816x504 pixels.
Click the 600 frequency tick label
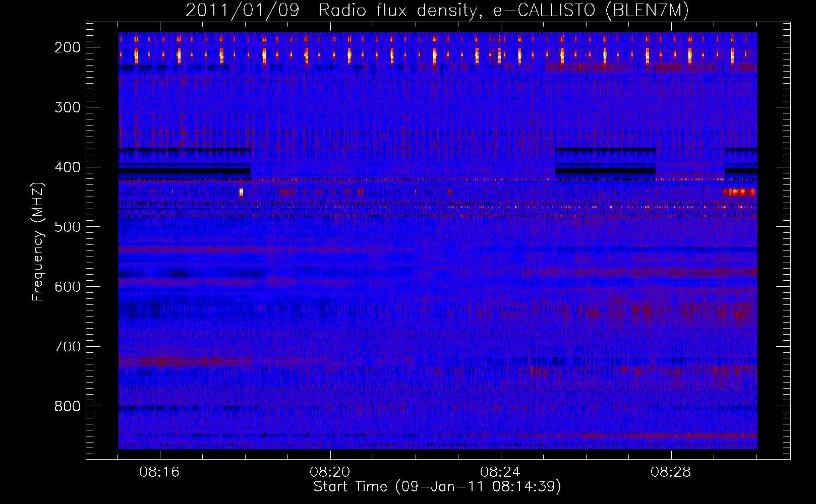tap(68, 287)
